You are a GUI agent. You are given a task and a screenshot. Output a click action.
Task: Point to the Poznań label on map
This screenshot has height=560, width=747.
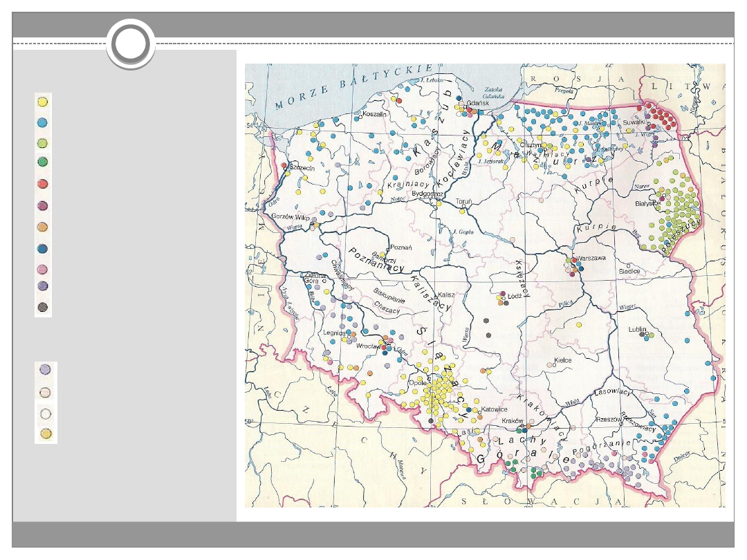tap(401, 247)
